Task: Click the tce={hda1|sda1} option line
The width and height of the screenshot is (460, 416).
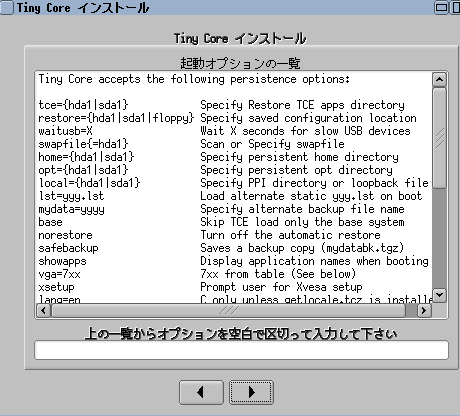Action: 233,105
